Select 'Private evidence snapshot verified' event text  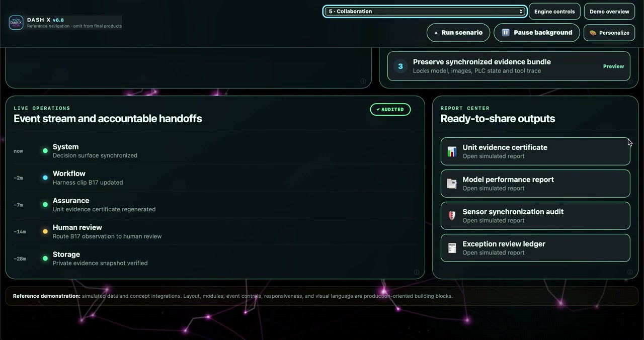[100, 263]
